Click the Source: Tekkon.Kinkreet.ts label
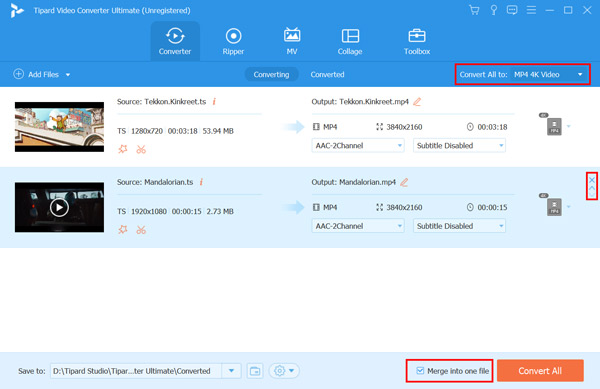This screenshot has height=389, width=600. pos(161,101)
